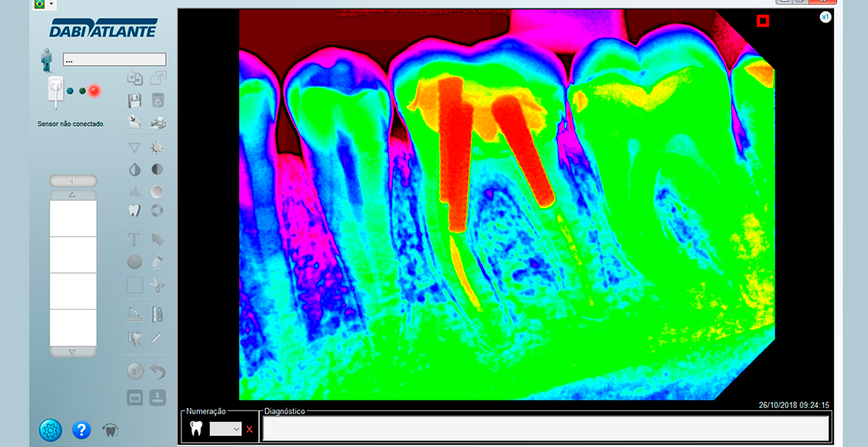Select the half-filled droplet tool
The image size is (868, 447).
click(135, 170)
